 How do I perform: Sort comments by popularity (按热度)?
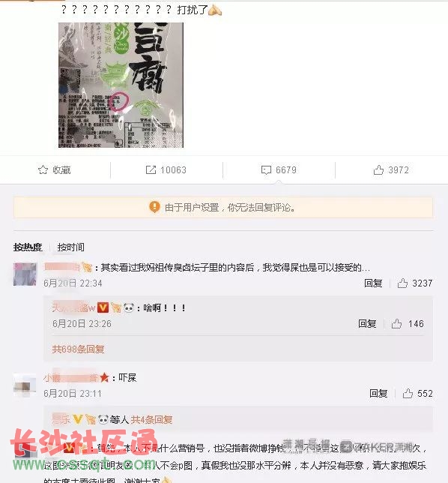(x=28, y=247)
